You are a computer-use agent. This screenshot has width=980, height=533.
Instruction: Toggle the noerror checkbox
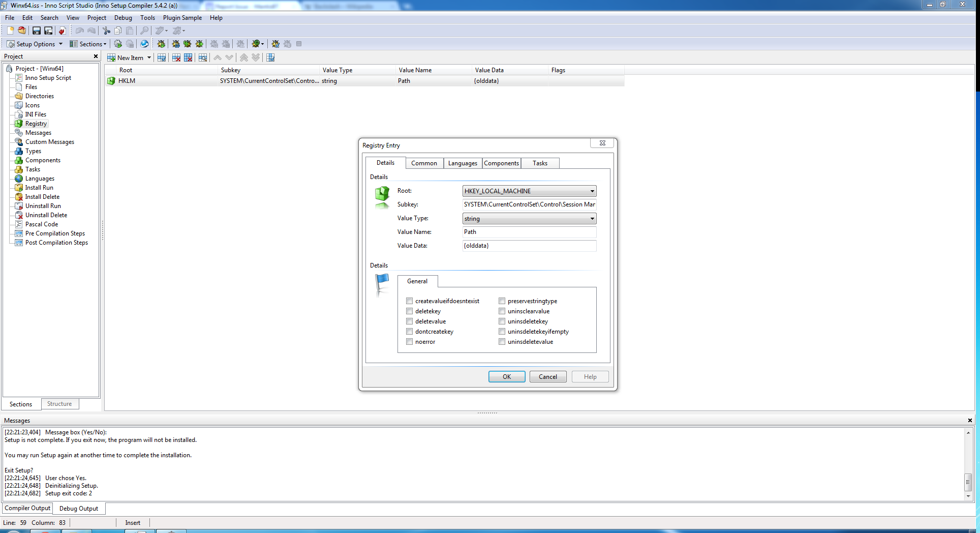click(409, 342)
